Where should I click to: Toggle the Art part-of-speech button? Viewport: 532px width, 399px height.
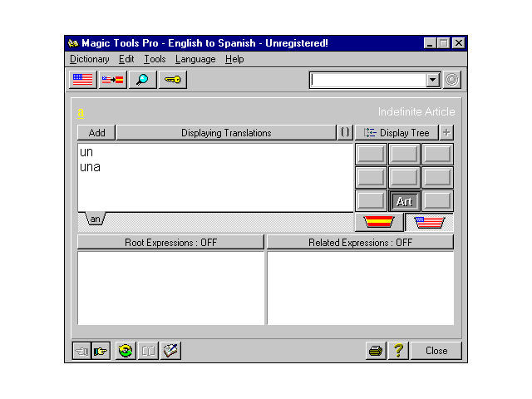405,201
